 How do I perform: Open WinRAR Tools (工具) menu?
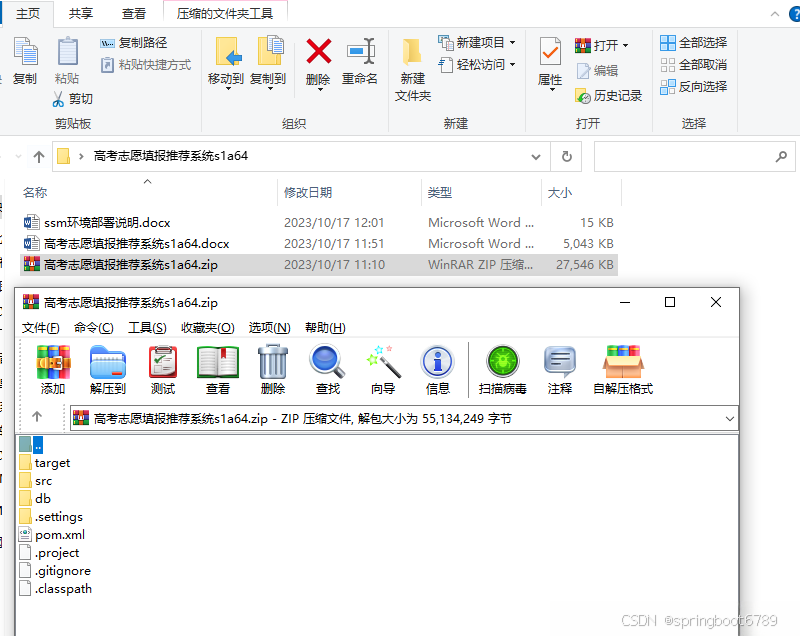tap(147, 327)
